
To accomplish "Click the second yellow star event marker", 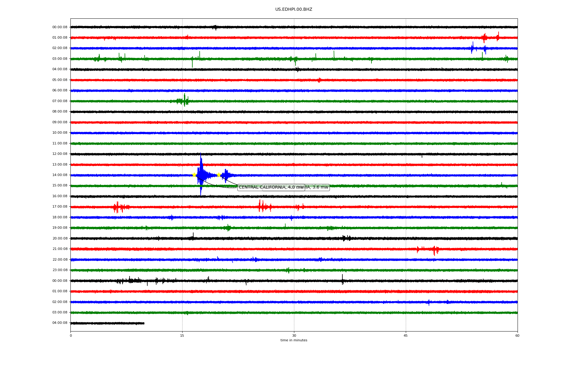I will [x=219, y=175].
